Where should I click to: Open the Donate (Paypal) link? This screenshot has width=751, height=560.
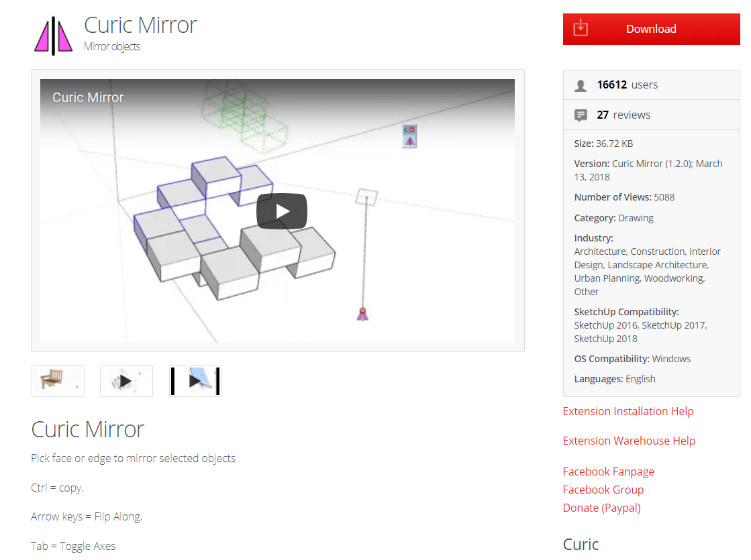tap(601, 508)
